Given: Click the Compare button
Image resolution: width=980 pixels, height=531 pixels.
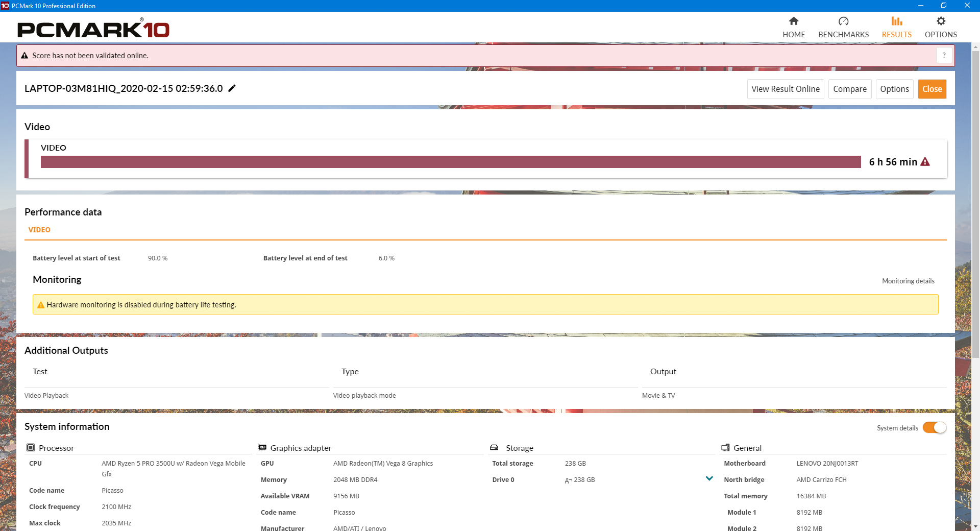Looking at the screenshot, I should pyautogui.click(x=850, y=89).
